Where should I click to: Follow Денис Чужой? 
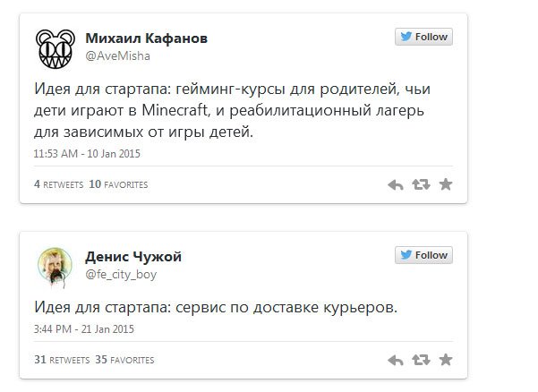(x=423, y=255)
